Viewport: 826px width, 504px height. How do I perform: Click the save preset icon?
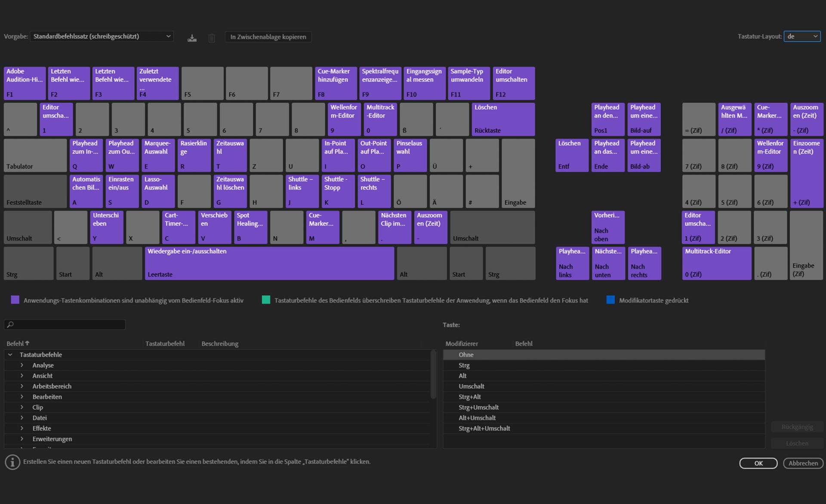pos(192,38)
